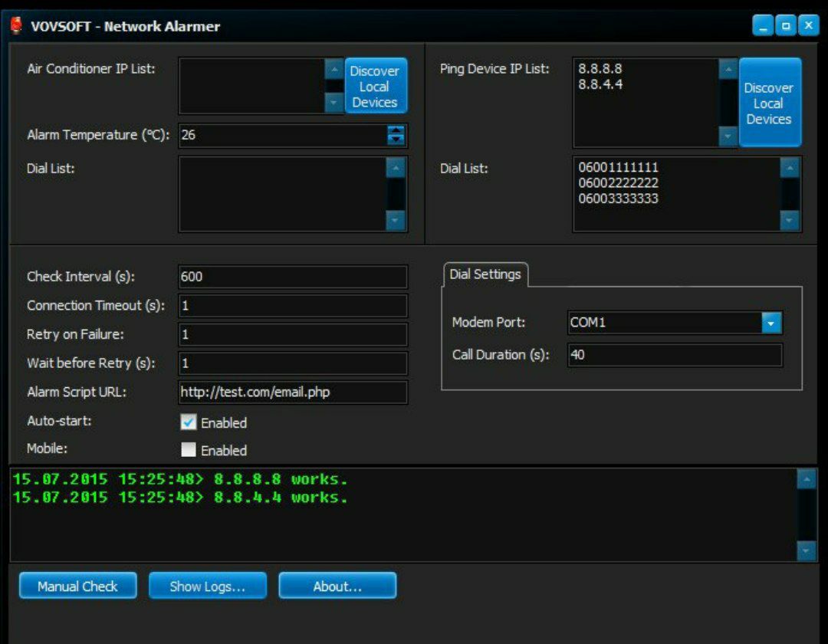Decrease Alarm Temperature with down stepper
Viewport: 828px width, 644px height.
pyautogui.click(x=396, y=140)
